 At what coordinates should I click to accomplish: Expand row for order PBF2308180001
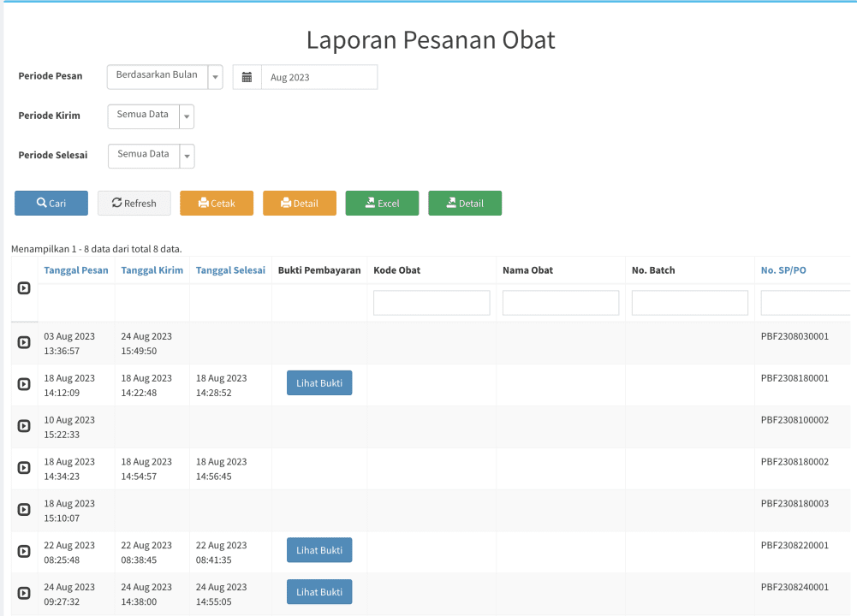24,384
